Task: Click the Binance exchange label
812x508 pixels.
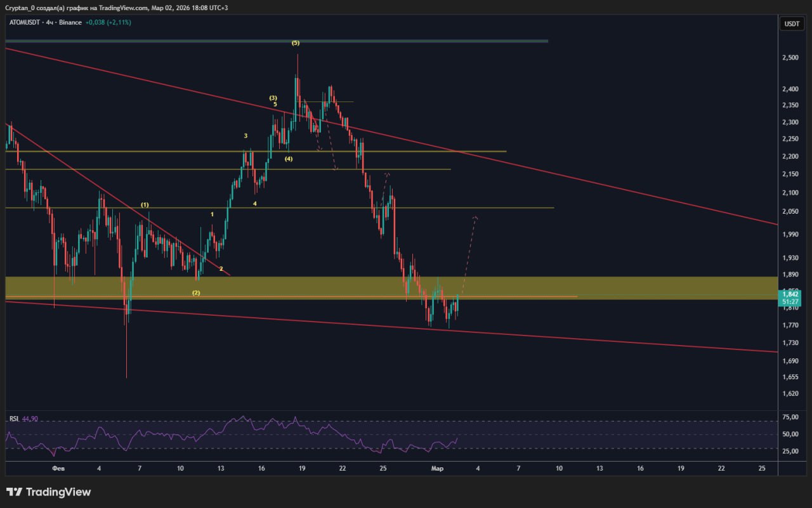Action: (x=70, y=23)
